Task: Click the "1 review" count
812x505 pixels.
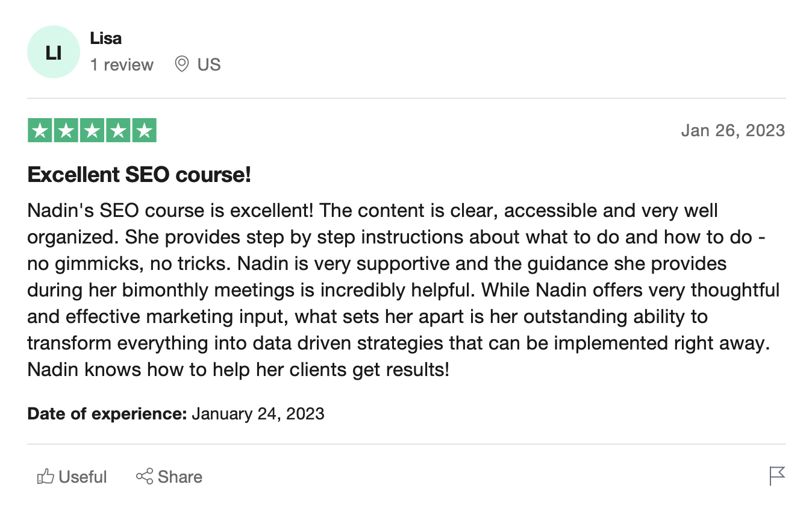Action: (122, 65)
